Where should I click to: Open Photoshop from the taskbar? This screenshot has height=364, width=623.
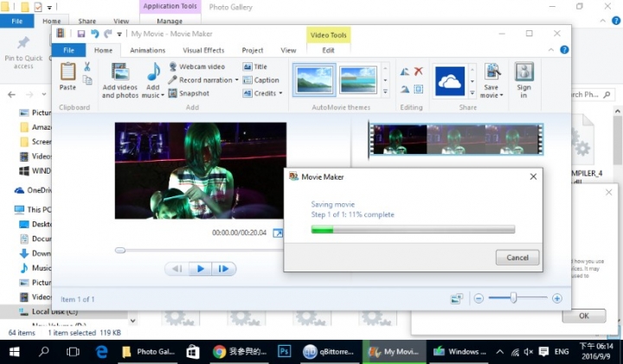click(x=284, y=352)
